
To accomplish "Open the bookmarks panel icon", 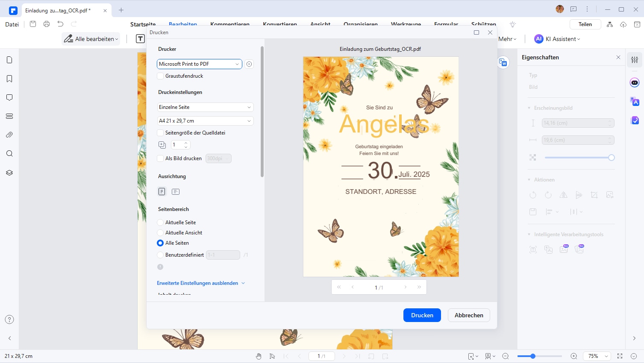I will [x=9, y=79].
